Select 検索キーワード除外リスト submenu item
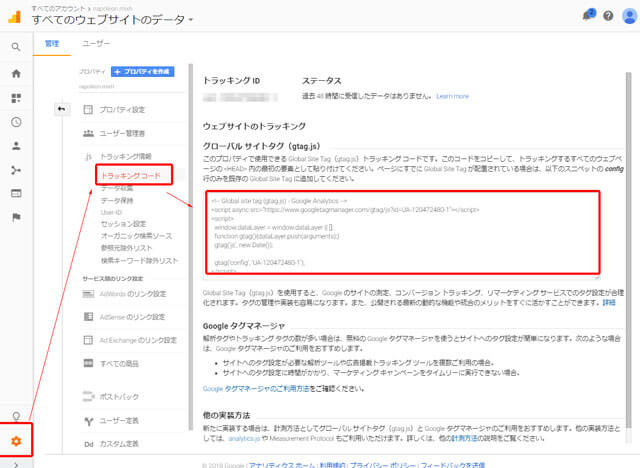The width and height of the screenshot is (640, 468). 140,260
